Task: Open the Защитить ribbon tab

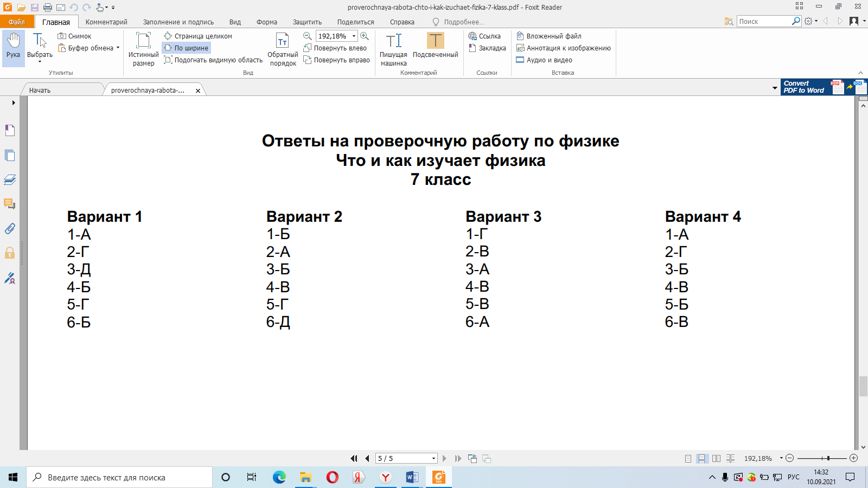Action: [x=307, y=22]
